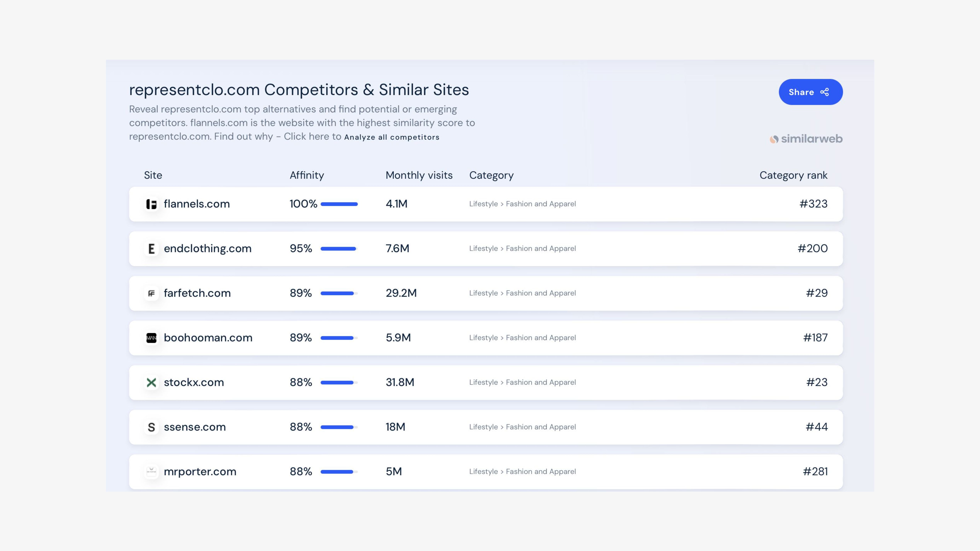Click the boohooman.com black logo icon
Screen dimensions: 980x551
[151, 338]
